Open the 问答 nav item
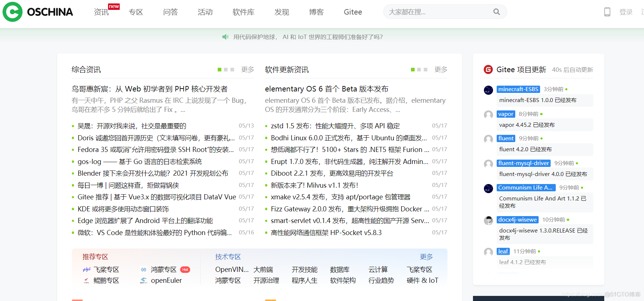Viewport: 644px width, 301px height. tap(170, 12)
